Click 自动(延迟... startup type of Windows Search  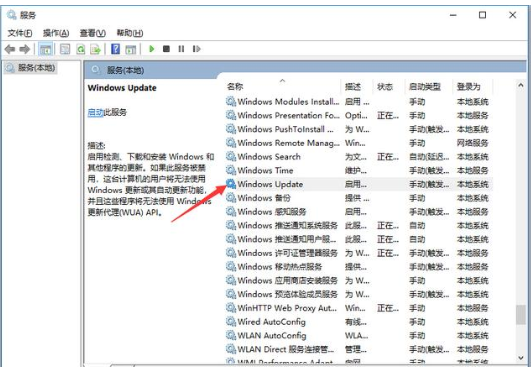[429, 157]
